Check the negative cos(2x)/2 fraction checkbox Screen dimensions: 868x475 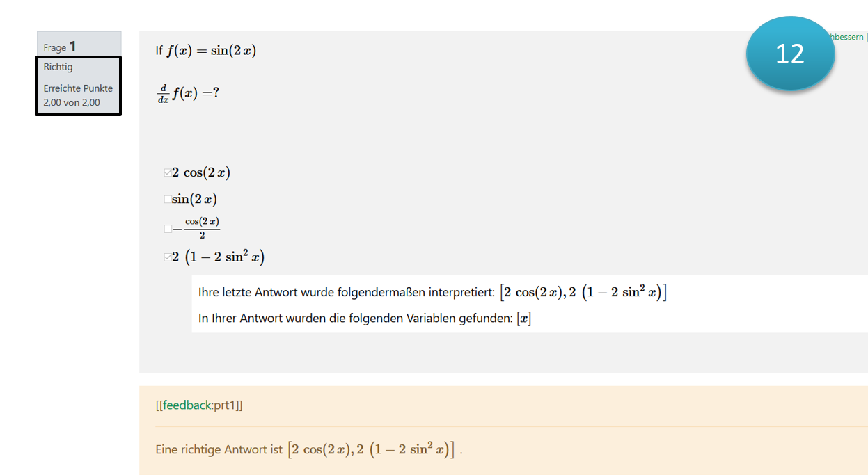pos(167,228)
